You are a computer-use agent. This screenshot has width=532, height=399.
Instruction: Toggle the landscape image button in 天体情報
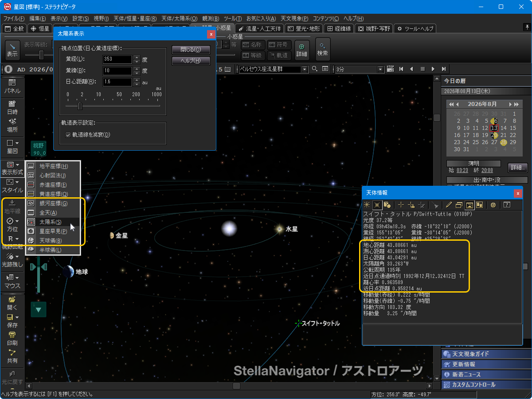tap(469, 205)
